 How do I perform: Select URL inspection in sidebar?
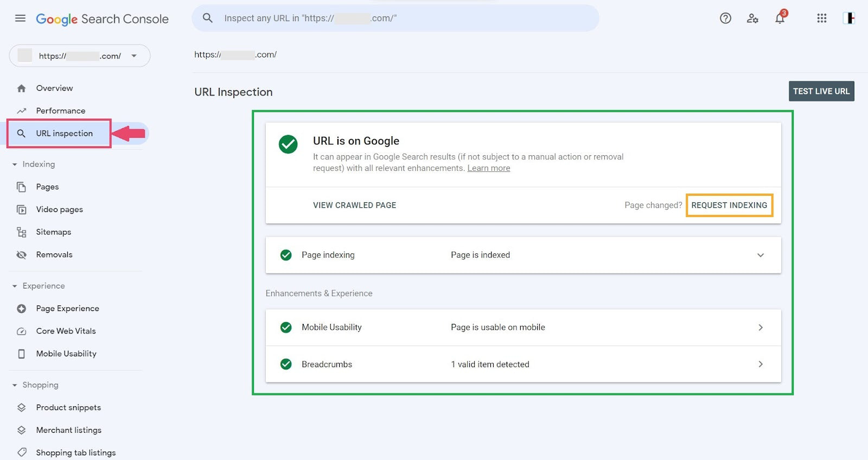(x=65, y=133)
